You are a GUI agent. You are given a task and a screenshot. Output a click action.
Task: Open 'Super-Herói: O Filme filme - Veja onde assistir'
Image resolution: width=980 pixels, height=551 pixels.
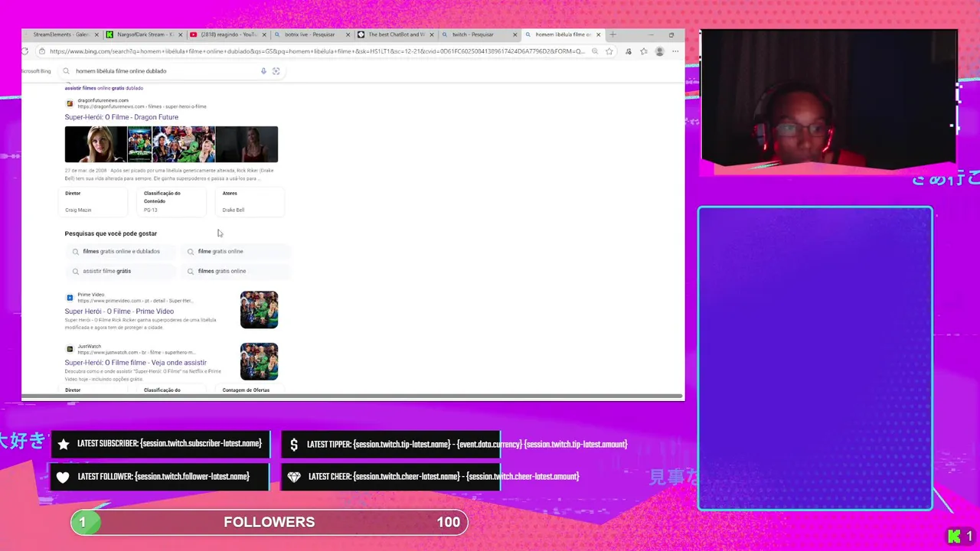tap(136, 363)
